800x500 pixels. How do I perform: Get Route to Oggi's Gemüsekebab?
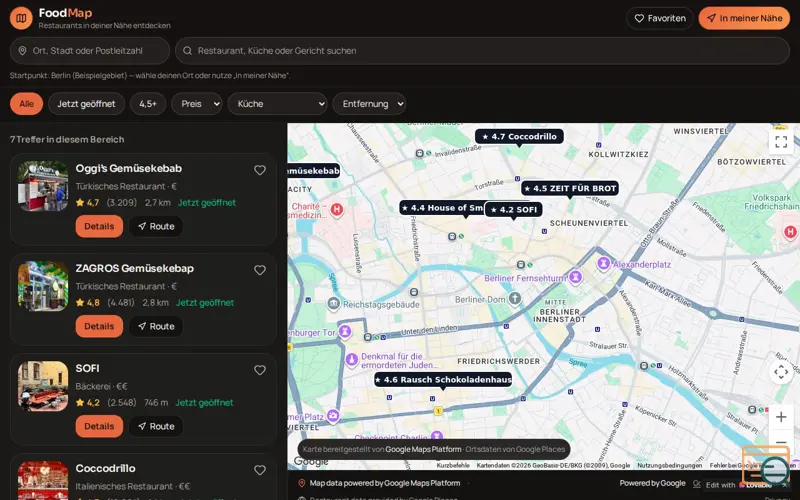point(156,226)
